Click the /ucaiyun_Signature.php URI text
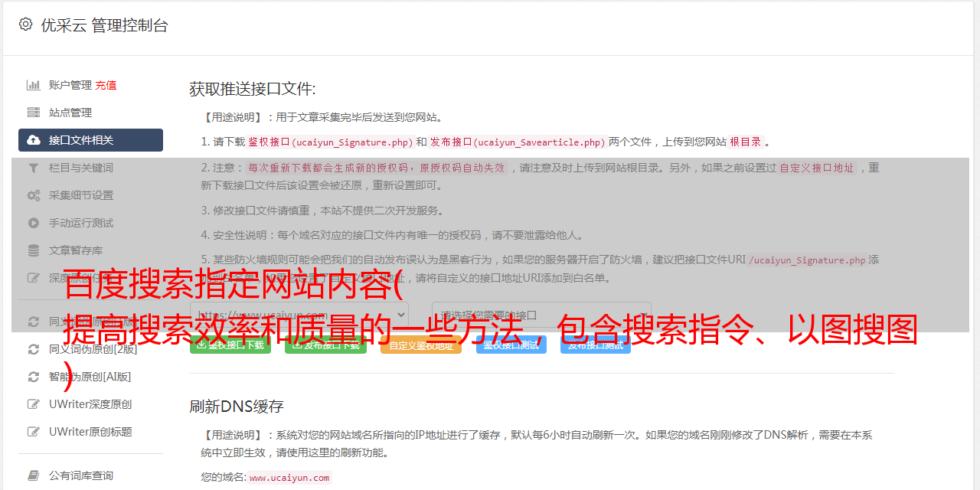 click(x=808, y=260)
